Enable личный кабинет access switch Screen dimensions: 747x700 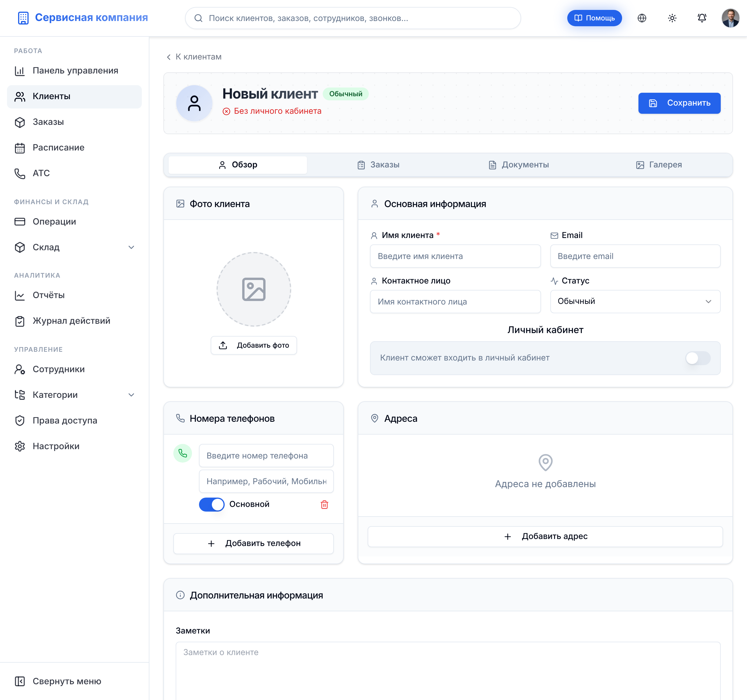(698, 358)
